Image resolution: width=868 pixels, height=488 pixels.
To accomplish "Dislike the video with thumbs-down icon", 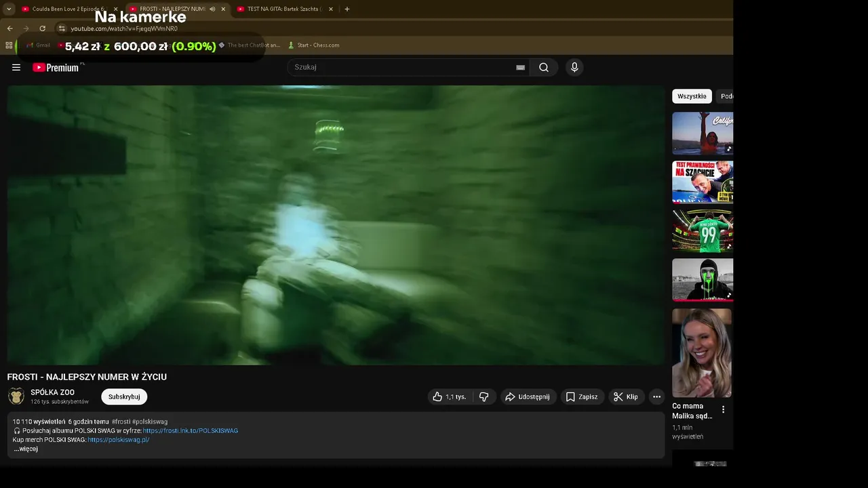I will (484, 396).
